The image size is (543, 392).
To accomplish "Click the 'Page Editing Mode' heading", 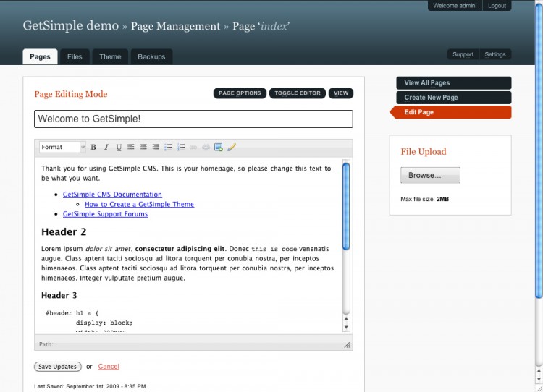I will 71,94.
